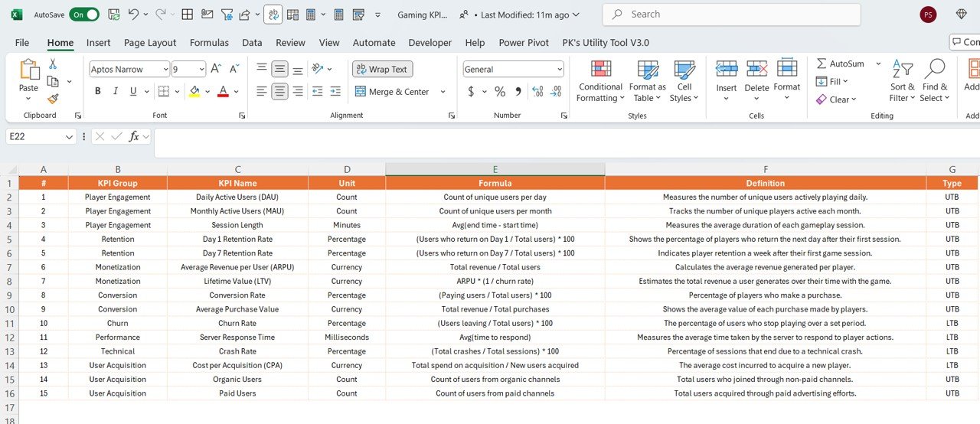The height and width of the screenshot is (424, 980).
Task: Open the Page Layout tab
Action: pyautogui.click(x=150, y=43)
